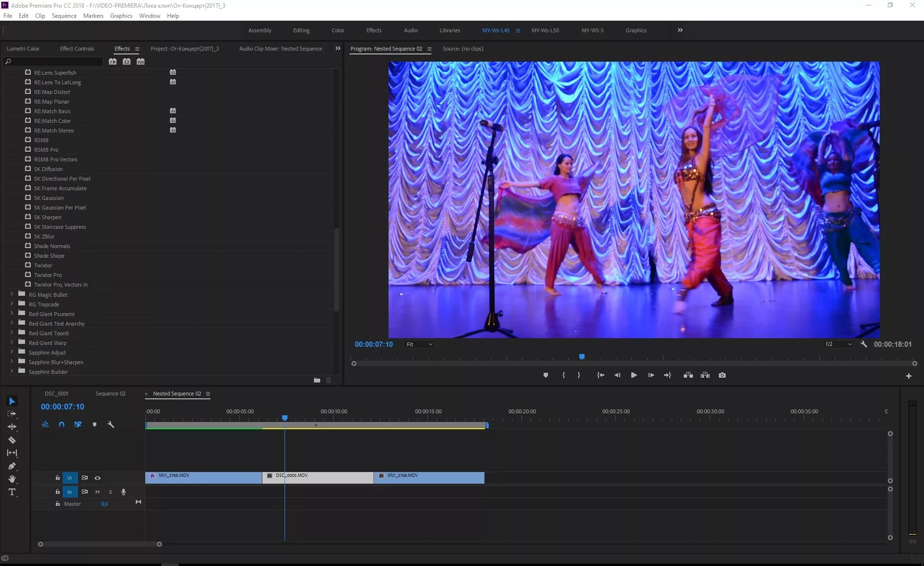Select the Pen tool

pos(12,466)
